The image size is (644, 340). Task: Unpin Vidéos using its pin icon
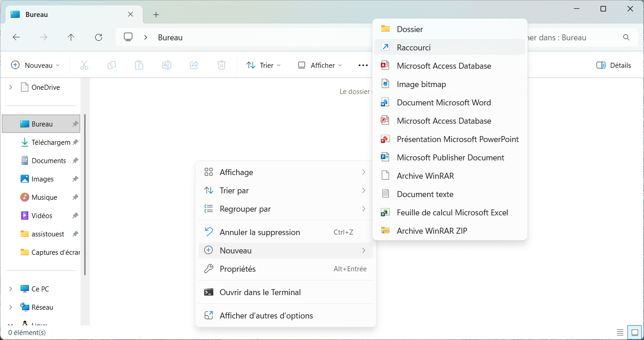(x=75, y=216)
